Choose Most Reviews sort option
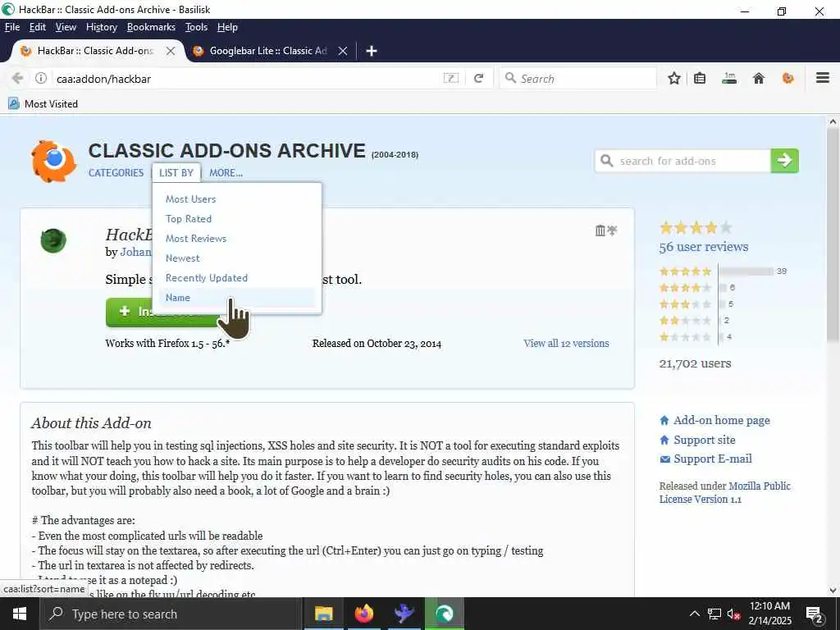 tap(196, 239)
